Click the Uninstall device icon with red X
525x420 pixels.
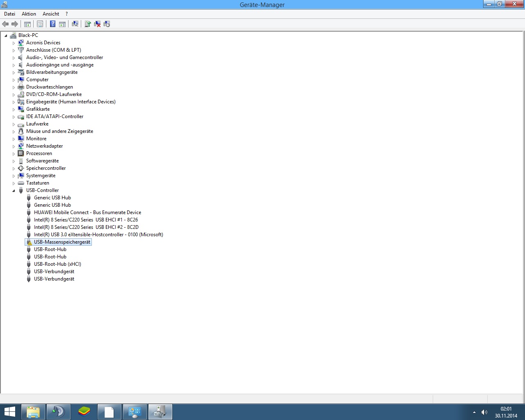[97, 24]
